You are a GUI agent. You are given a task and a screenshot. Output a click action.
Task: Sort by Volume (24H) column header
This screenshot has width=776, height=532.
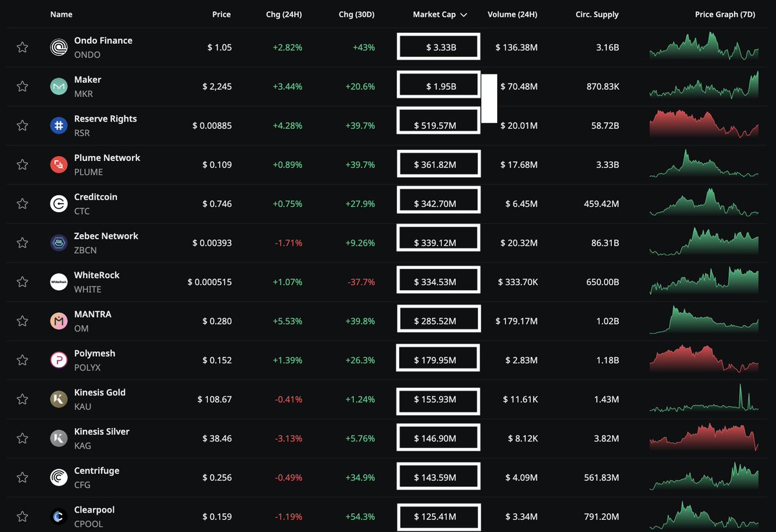click(512, 14)
